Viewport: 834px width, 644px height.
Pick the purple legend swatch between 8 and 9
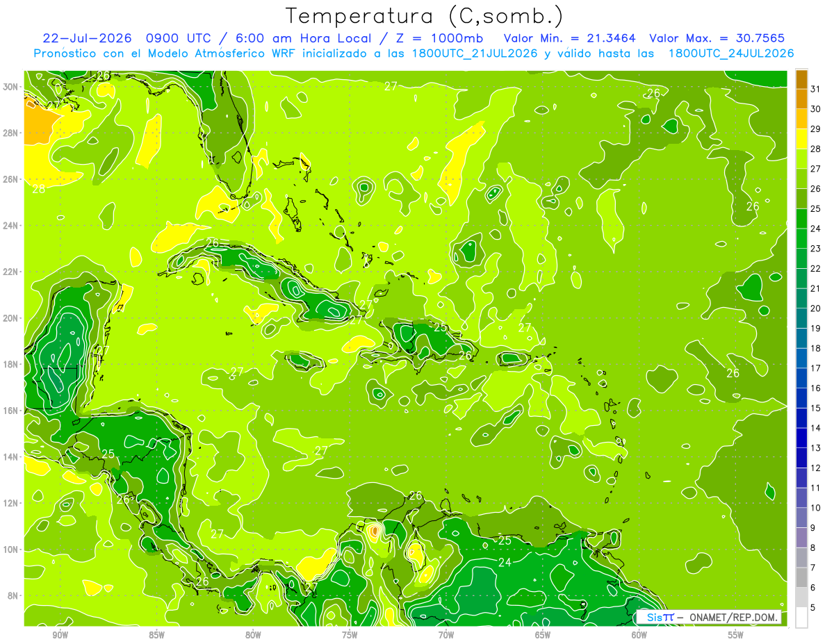point(801,538)
